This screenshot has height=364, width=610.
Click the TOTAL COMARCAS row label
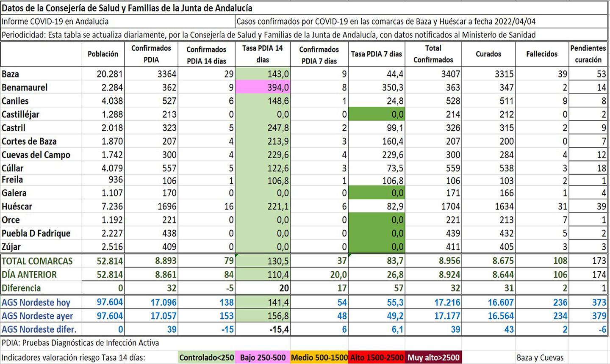(x=37, y=261)
